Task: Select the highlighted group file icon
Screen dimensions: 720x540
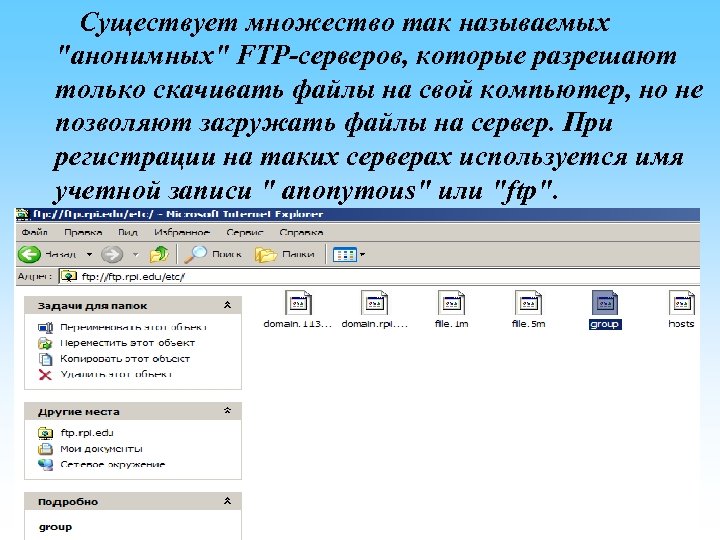Action: (x=605, y=303)
